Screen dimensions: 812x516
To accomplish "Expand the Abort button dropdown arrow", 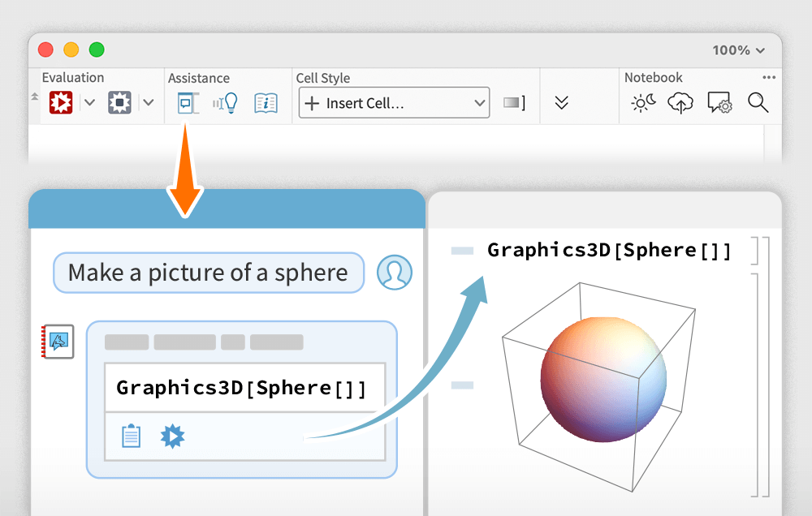I will click(148, 102).
